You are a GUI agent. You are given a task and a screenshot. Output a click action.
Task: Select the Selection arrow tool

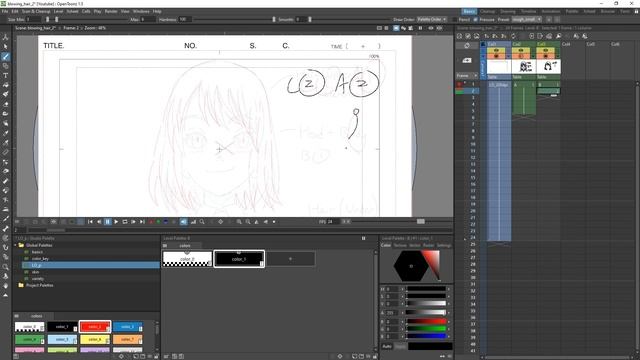(x=6, y=47)
